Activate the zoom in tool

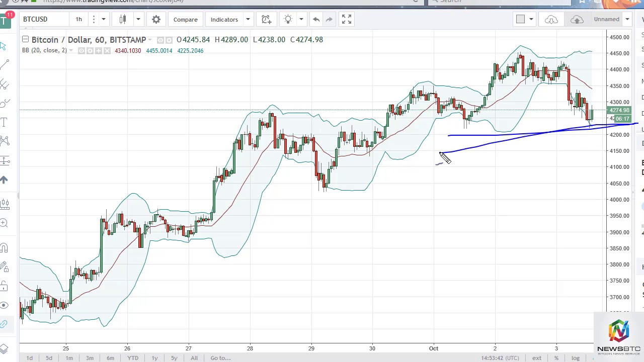tap(4, 223)
